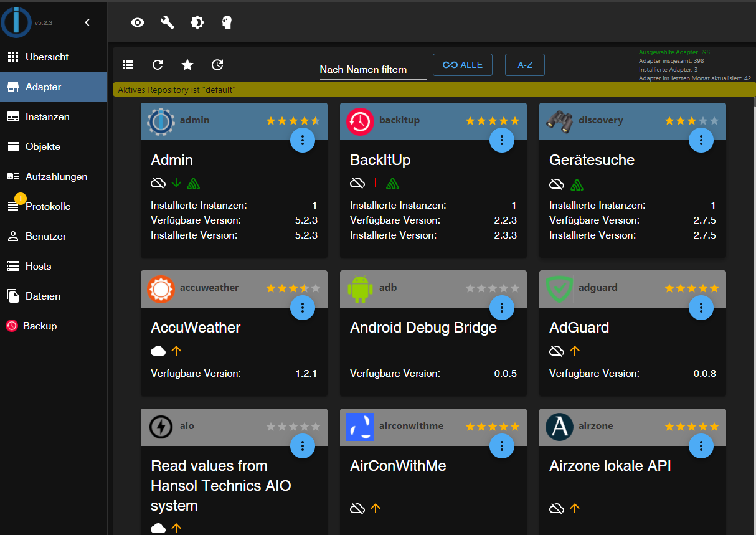The image size is (756, 535).
Task: Click the aio lightning bolt icon
Action: tap(161, 427)
